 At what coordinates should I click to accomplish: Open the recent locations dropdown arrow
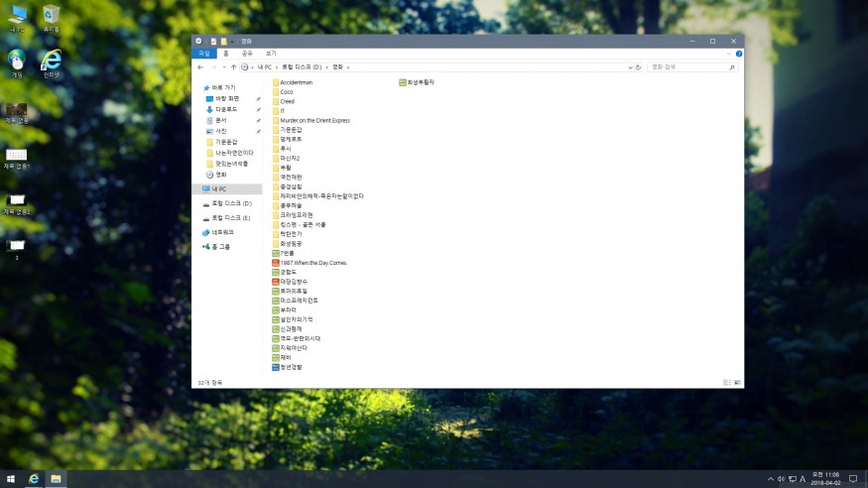tap(223, 67)
